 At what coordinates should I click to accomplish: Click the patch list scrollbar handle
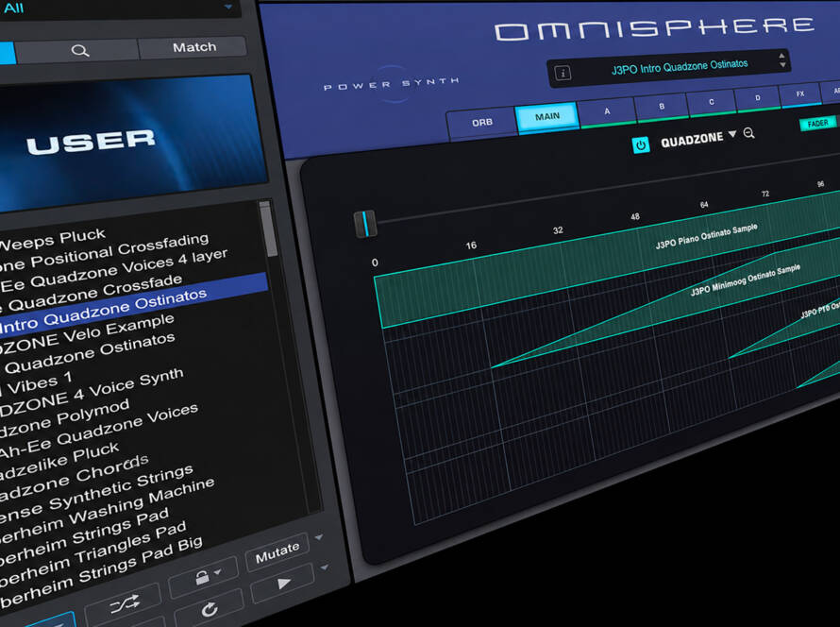[267, 229]
